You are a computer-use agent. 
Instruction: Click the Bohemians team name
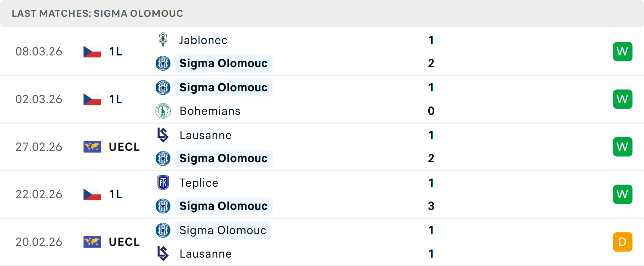(x=210, y=111)
